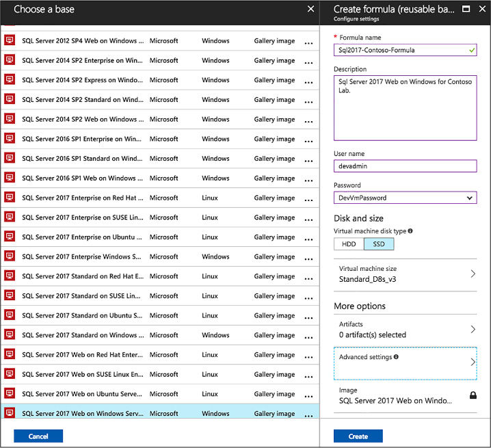Maximize the Create formula blade
491x448 pixels.
click(466, 9)
